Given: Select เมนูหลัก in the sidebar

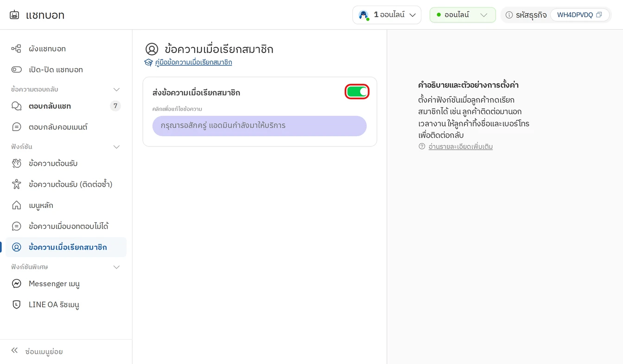Looking at the screenshot, I should [66, 205].
